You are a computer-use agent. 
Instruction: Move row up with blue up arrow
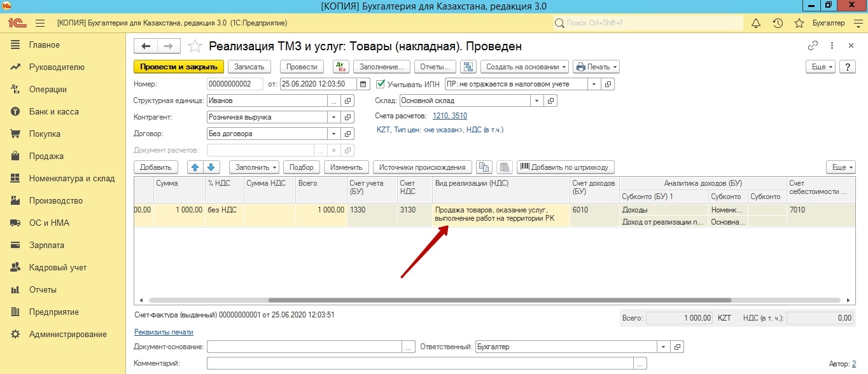pyautogui.click(x=195, y=167)
